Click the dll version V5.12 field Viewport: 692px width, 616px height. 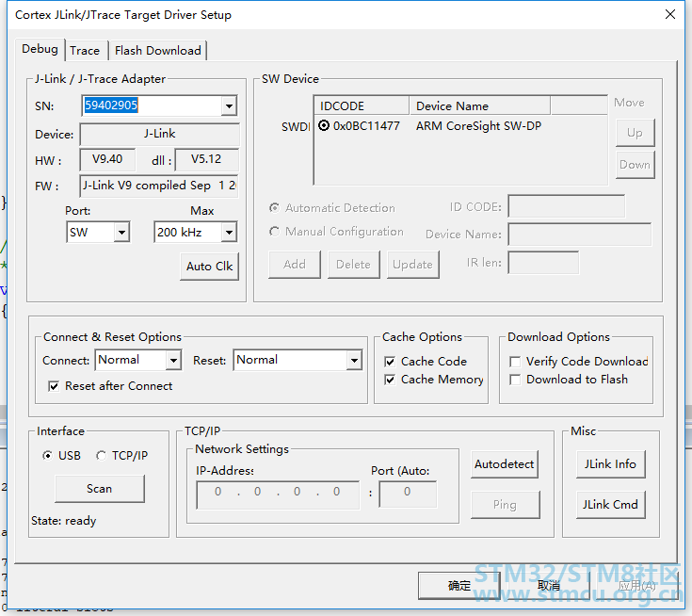(x=206, y=159)
